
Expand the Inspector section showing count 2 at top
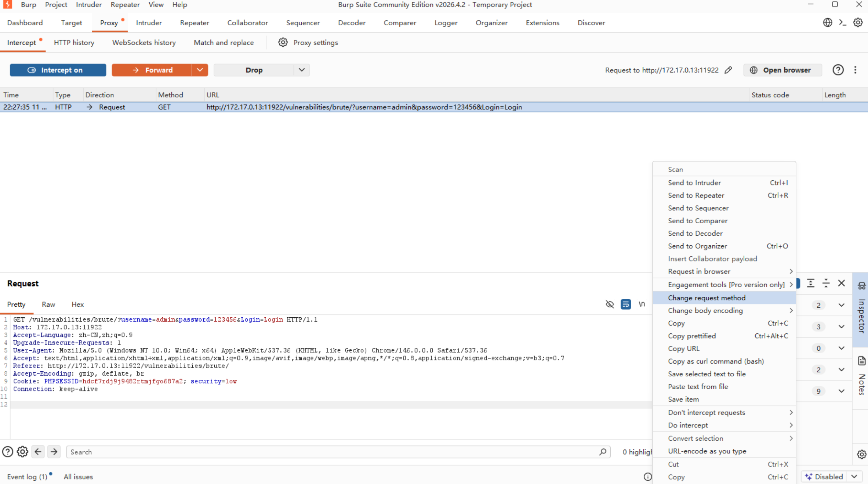841,305
